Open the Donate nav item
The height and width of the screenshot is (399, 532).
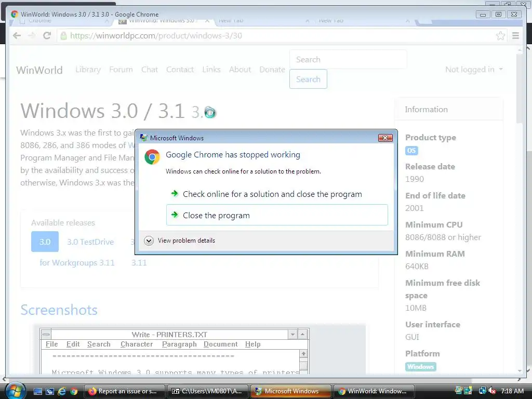272,70
